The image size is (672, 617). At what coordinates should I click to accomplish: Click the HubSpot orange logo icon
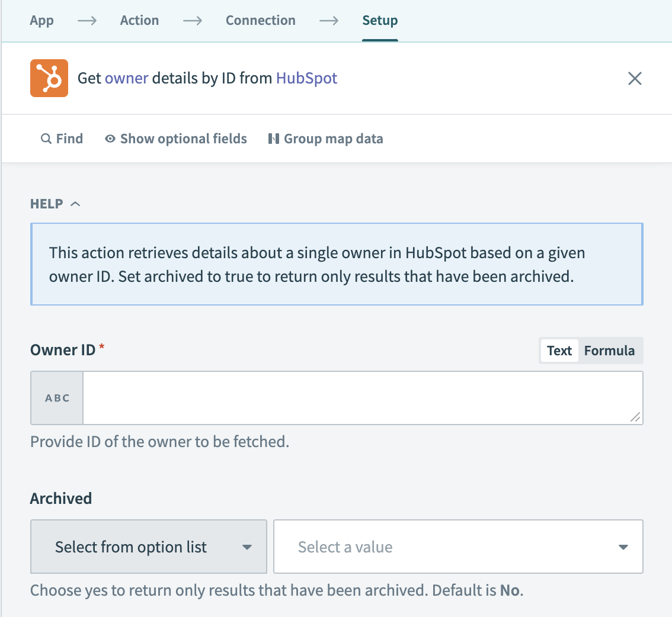(x=49, y=78)
